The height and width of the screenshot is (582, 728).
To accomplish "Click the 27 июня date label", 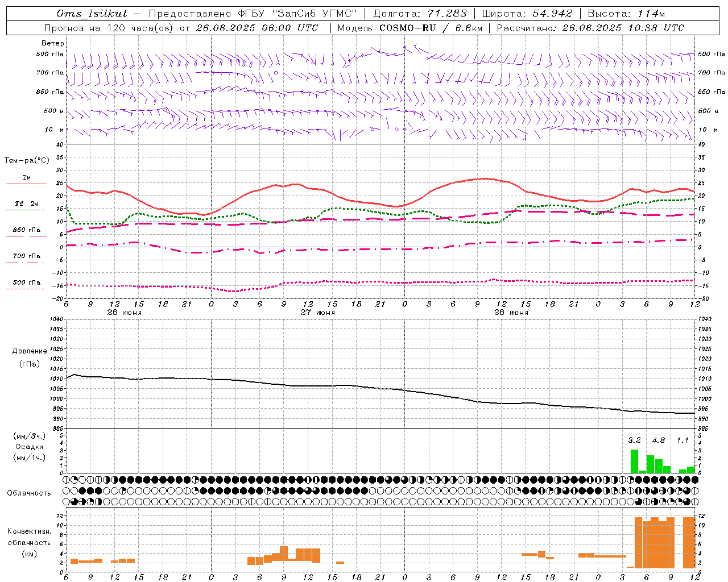I will pos(317,313).
